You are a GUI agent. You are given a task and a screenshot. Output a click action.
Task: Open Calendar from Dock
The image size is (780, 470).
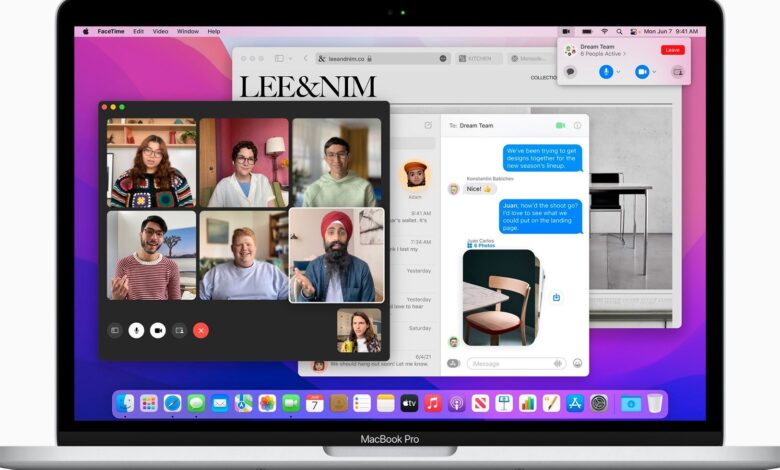(x=314, y=403)
